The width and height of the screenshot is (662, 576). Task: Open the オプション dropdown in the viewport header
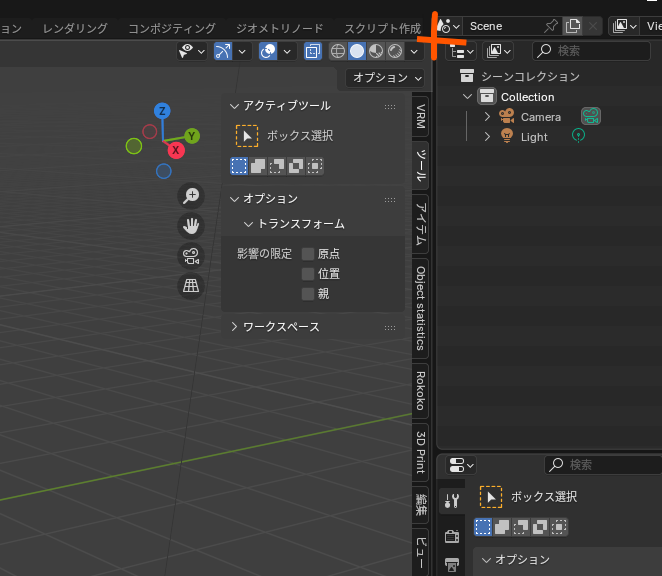click(386, 78)
